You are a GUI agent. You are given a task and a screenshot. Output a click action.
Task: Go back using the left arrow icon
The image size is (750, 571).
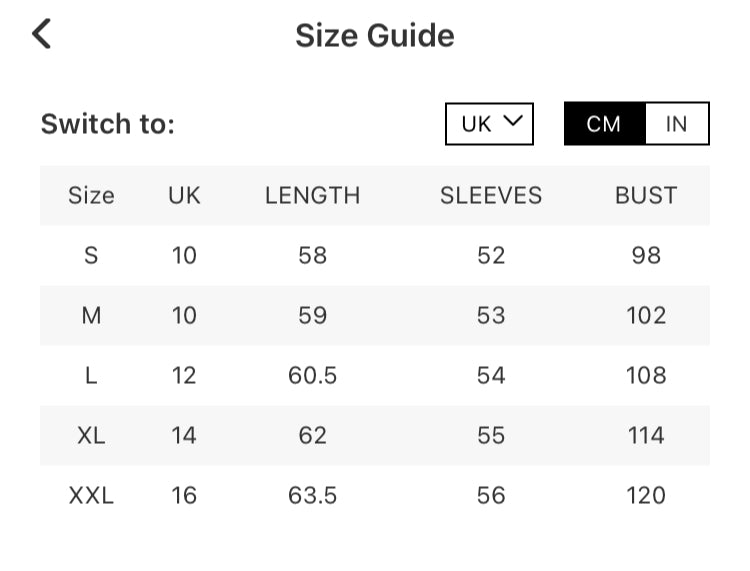tap(41, 34)
